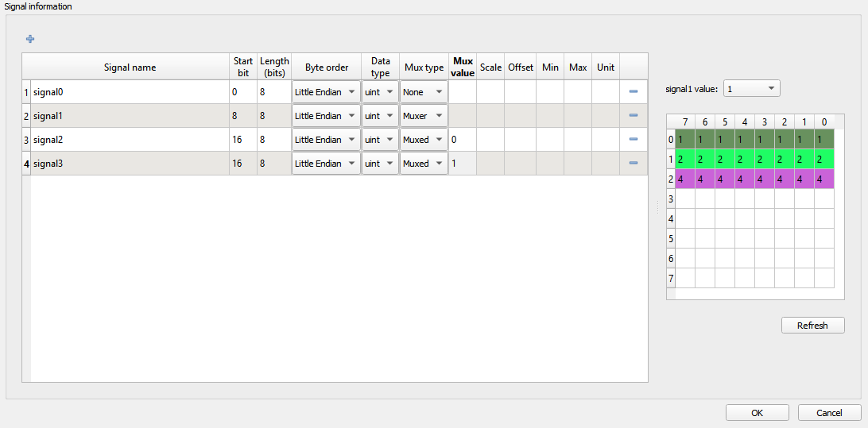
Task: Click the Signal name column header
Action: tap(130, 67)
